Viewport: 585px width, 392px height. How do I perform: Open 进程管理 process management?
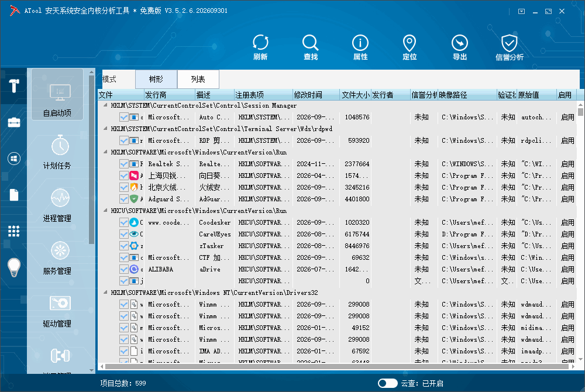(57, 205)
